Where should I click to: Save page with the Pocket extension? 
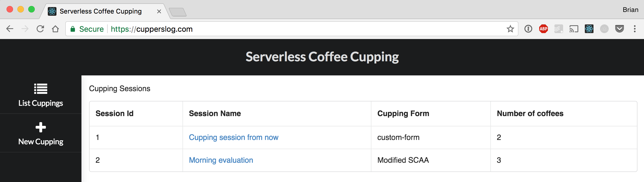[620, 29]
